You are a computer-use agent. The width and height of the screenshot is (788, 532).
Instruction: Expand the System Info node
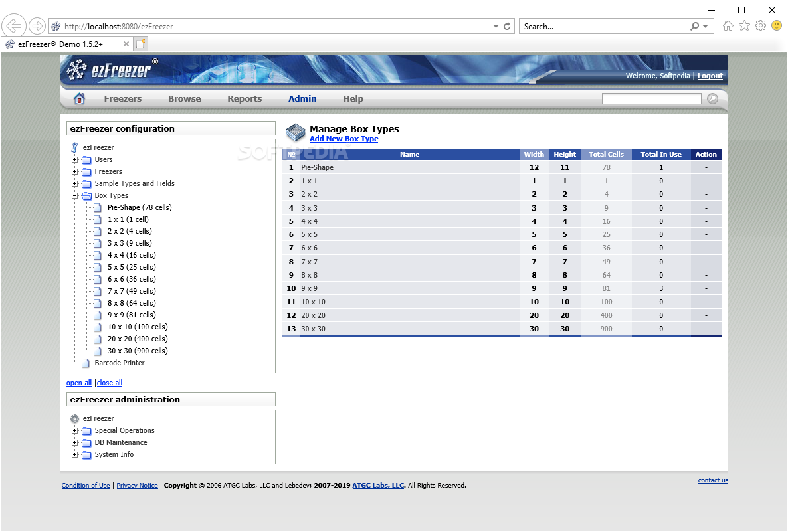(75, 455)
